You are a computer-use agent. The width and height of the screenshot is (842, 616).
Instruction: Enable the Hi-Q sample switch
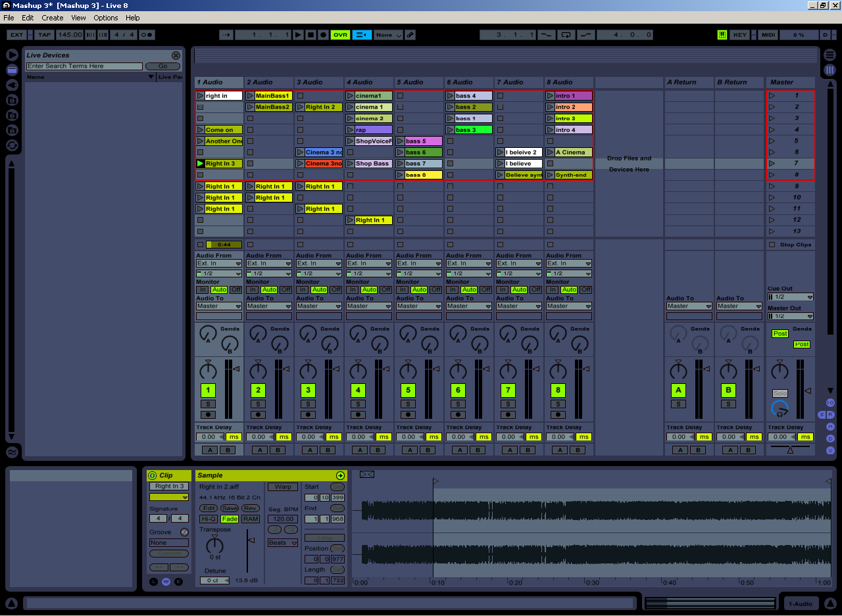pos(209,519)
